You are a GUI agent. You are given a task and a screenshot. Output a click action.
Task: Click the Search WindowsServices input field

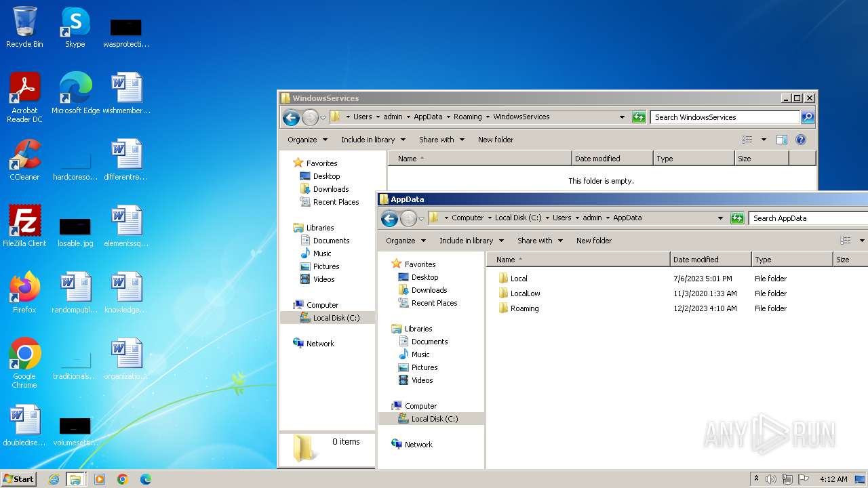pos(725,117)
